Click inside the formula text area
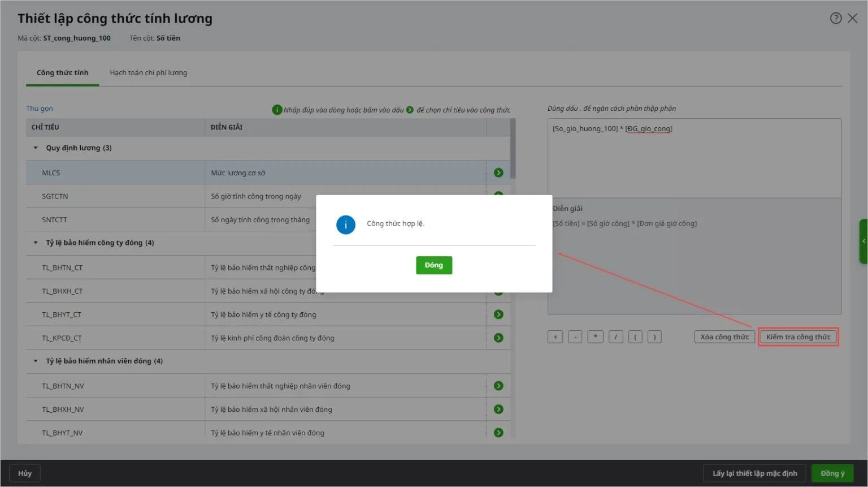 point(694,161)
